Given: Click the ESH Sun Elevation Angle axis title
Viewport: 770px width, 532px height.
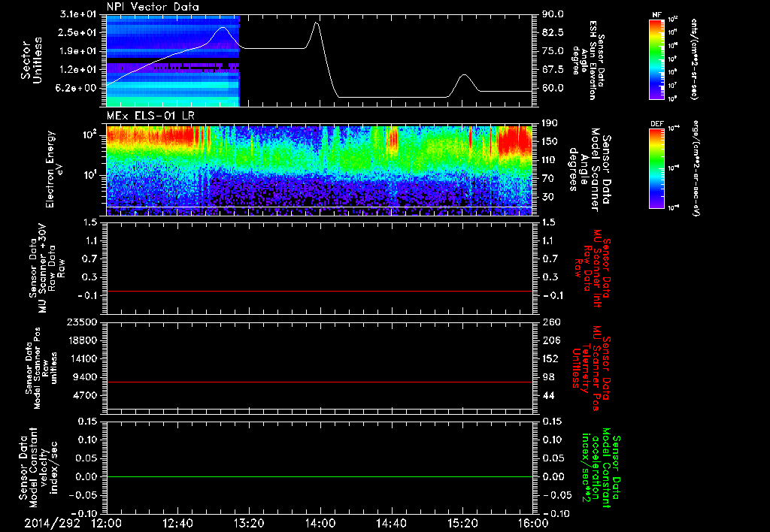Looking at the screenshot, I should pos(588,60).
